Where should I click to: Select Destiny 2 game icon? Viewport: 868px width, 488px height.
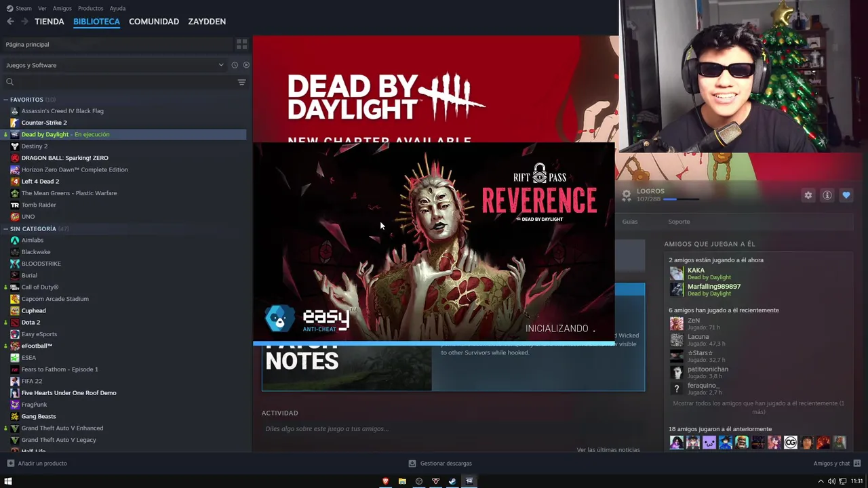point(15,146)
